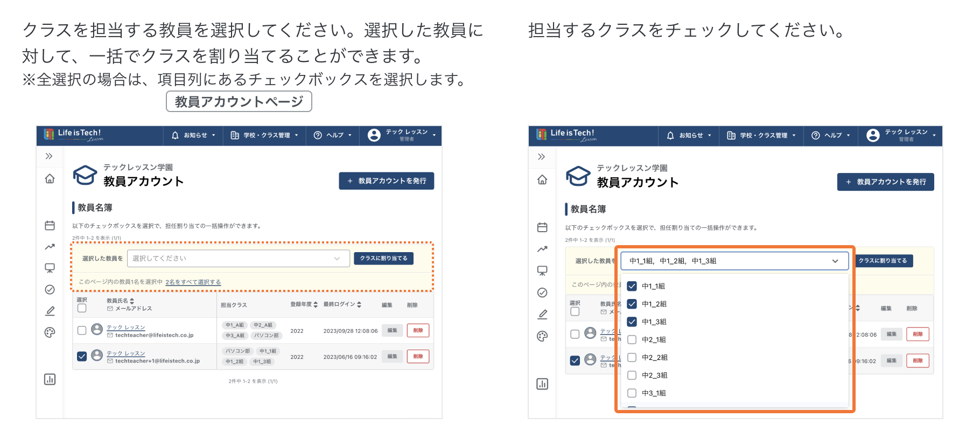Open the ヘルプ menu in the left screenshot

click(333, 135)
